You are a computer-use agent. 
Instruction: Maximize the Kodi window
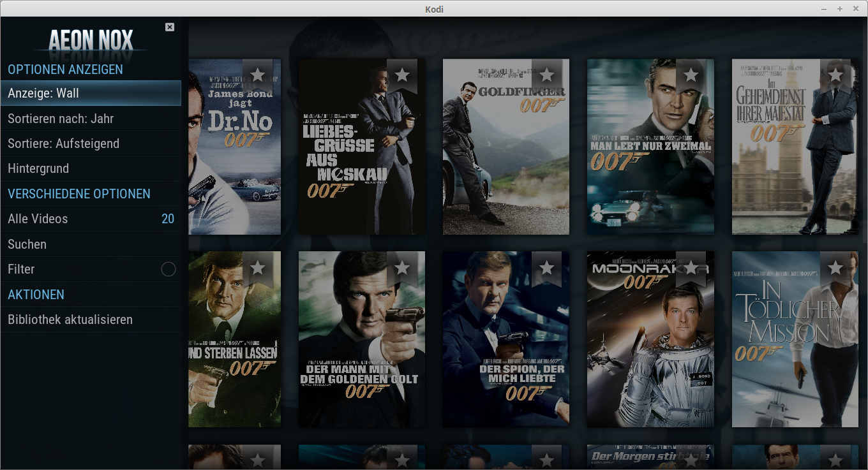pyautogui.click(x=840, y=9)
